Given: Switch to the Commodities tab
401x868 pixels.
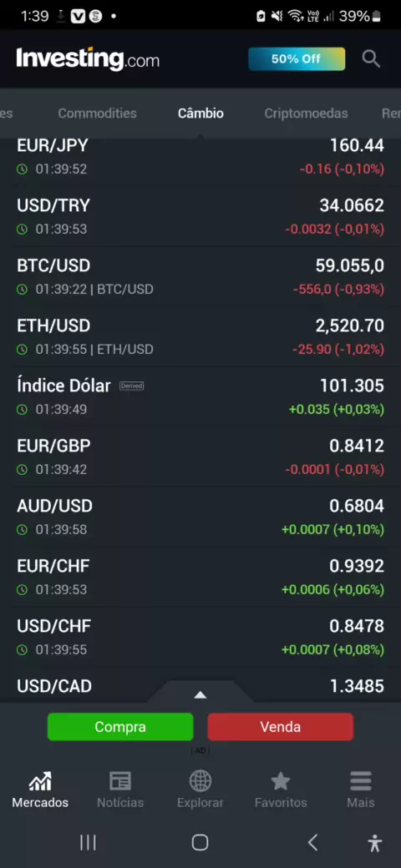Looking at the screenshot, I should 98,113.
